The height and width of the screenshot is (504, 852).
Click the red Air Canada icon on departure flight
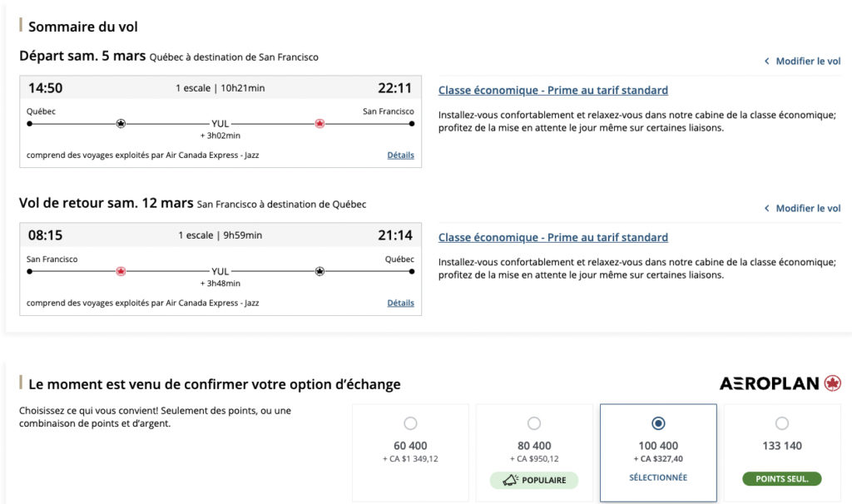(319, 124)
